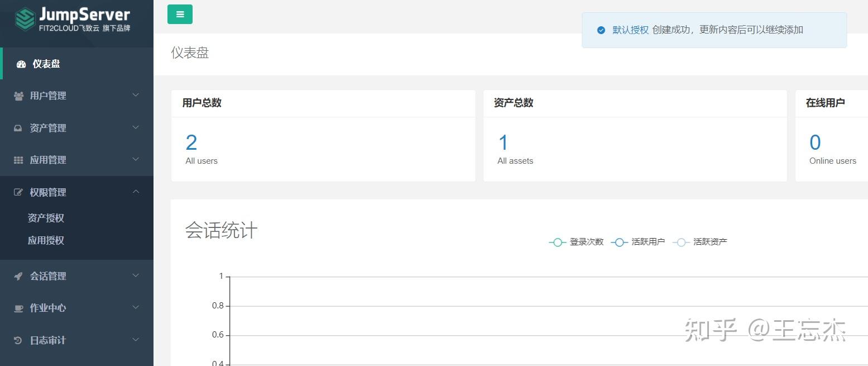Open the green hamburger menu button
Image resolution: width=868 pixels, height=366 pixels.
[x=179, y=14]
